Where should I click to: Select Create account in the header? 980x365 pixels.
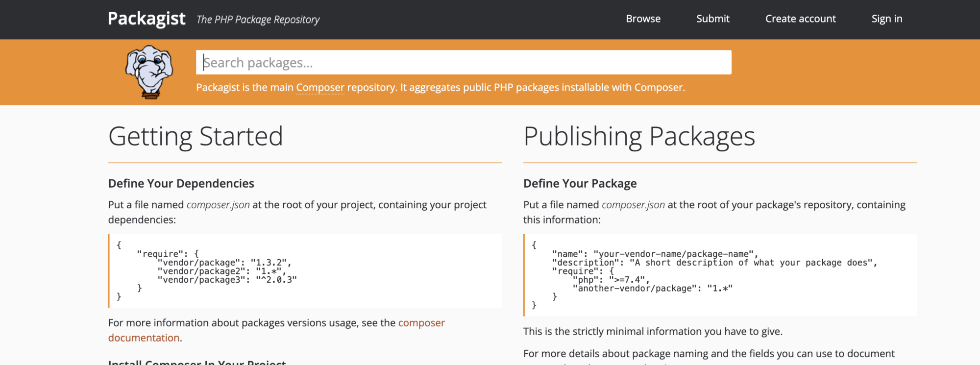pos(801,19)
